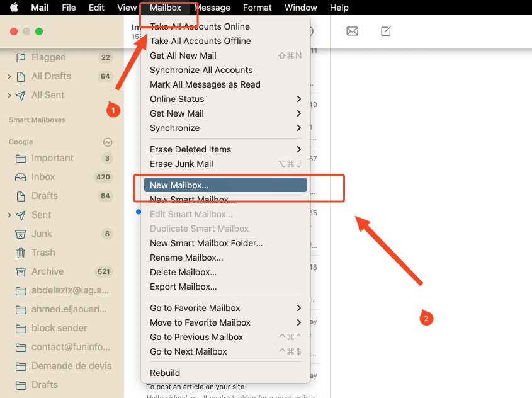
Task: Open the Go to Favorite Mailbox submenu
Action: tap(195, 308)
